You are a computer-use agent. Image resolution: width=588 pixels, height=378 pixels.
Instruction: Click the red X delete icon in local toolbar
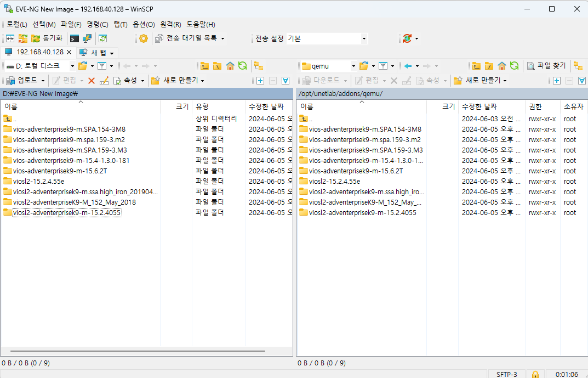[91, 80]
